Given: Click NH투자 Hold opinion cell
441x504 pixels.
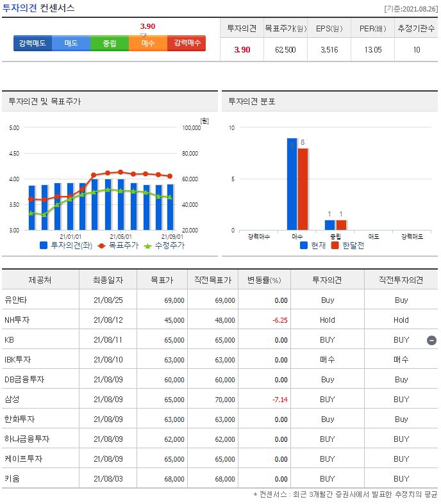Looking at the screenshot, I should point(327,320).
